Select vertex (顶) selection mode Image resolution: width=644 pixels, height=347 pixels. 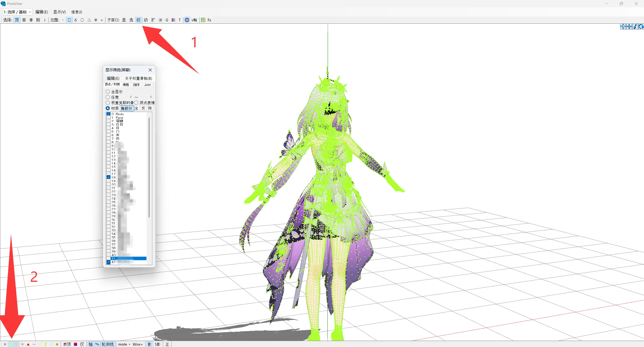pos(17,20)
